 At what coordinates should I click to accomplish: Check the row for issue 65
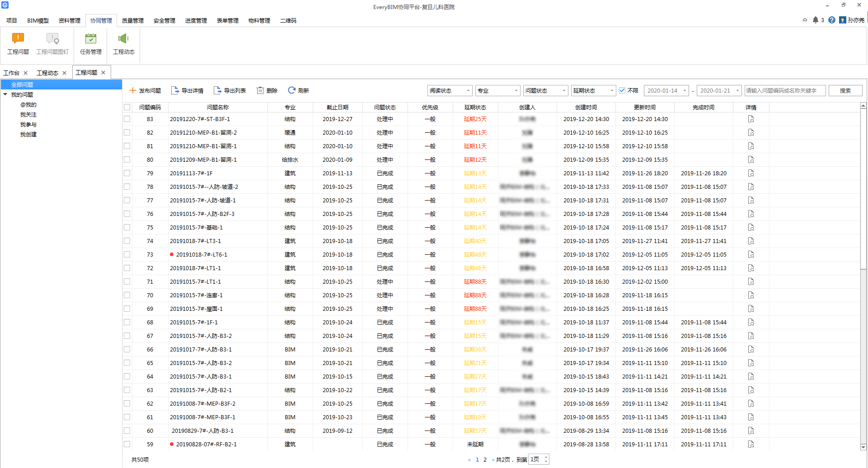point(127,363)
